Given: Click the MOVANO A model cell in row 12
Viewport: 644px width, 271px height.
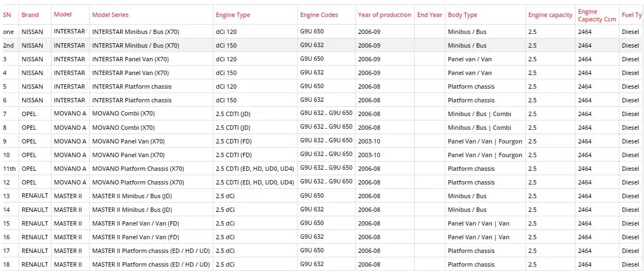Looking at the screenshot, I should click(x=70, y=182).
